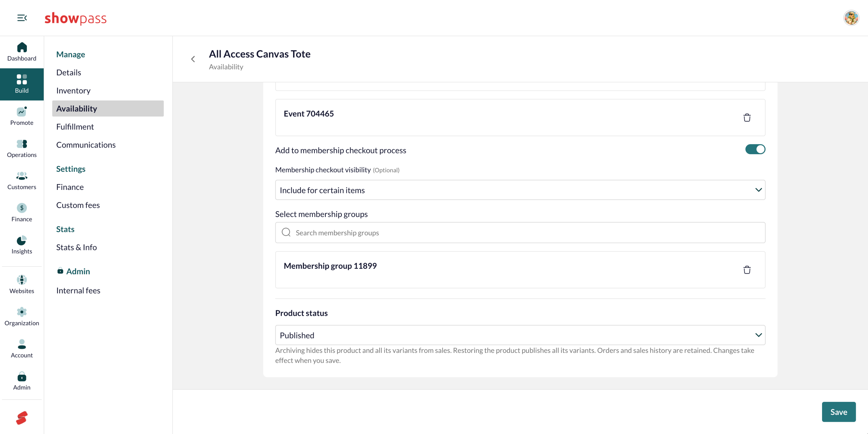868x434 pixels.
Task: Open Membership checkout visibility dropdown
Action: click(520, 190)
